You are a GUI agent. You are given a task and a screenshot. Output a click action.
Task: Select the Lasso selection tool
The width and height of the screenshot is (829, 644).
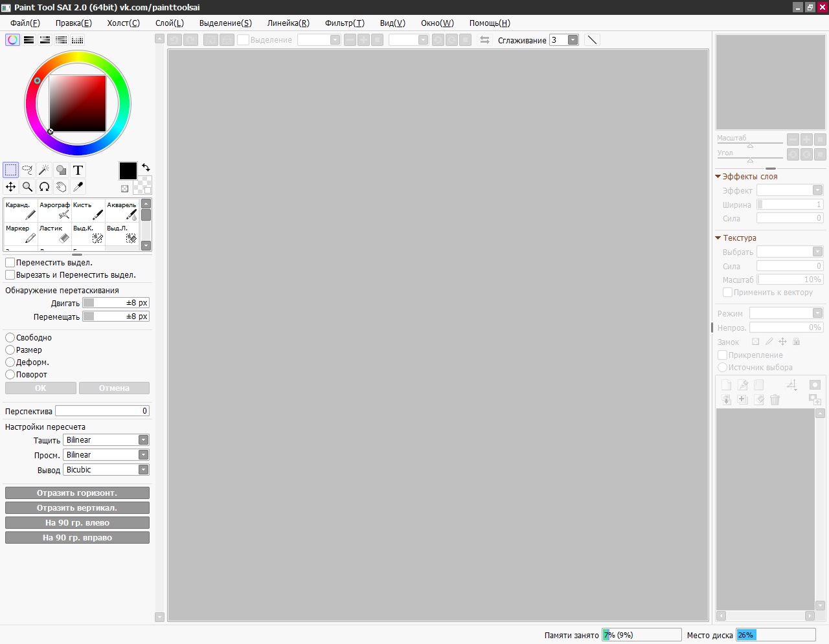click(x=27, y=170)
